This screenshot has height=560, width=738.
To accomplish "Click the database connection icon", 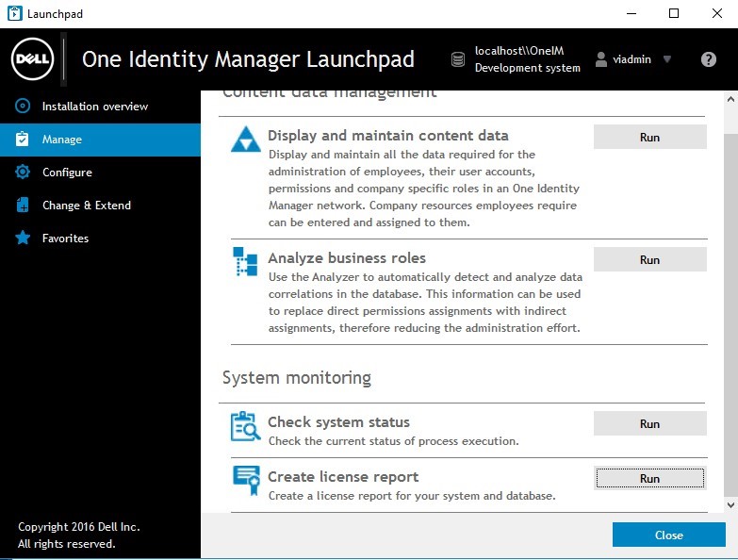I will 458,59.
